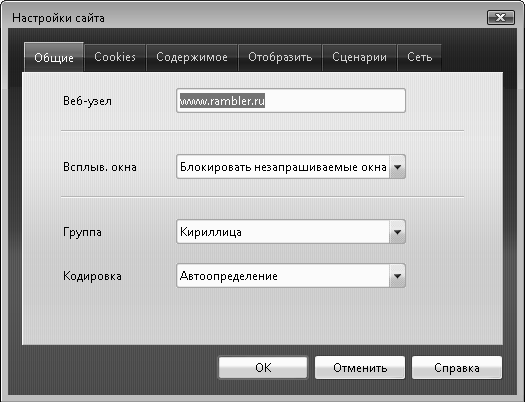Click the Настройки сайта title bar
The width and height of the screenshot is (525, 402).
tap(248, 17)
